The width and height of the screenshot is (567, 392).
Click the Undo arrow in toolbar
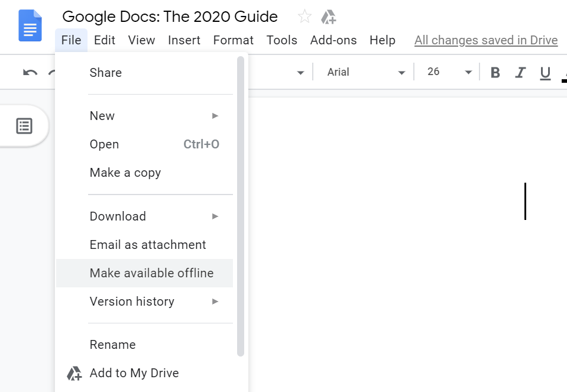click(x=30, y=72)
